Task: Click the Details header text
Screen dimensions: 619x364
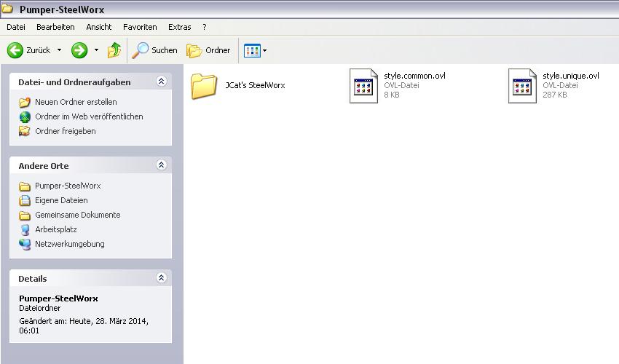Action: (x=32, y=279)
